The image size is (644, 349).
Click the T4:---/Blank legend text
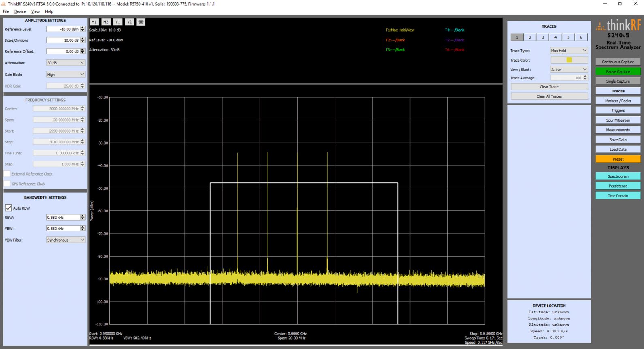click(x=454, y=30)
